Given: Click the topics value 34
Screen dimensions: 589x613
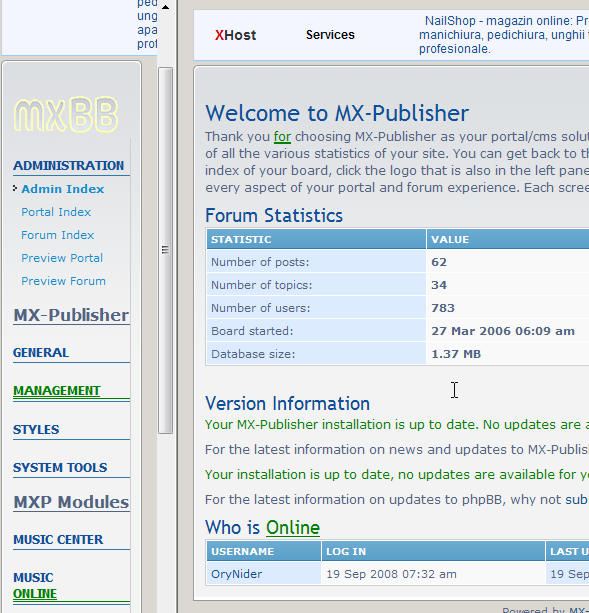Looking at the screenshot, I should (x=439, y=285).
